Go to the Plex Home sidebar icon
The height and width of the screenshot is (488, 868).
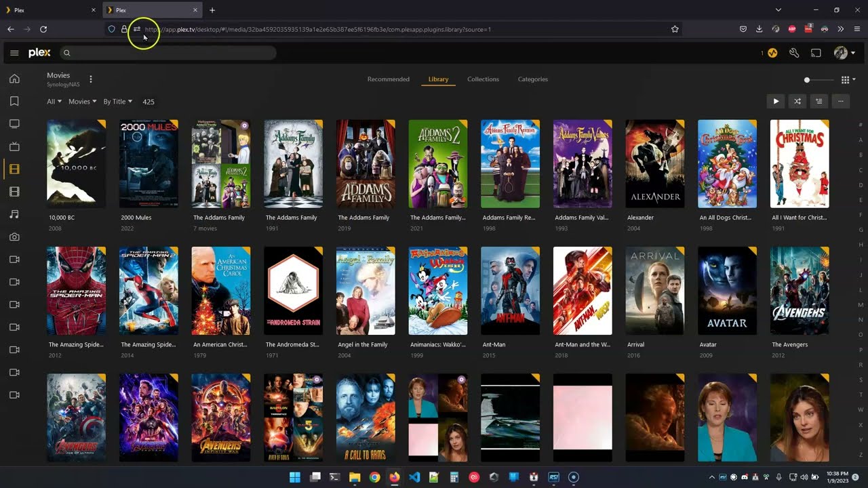pyautogui.click(x=14, y=79)
